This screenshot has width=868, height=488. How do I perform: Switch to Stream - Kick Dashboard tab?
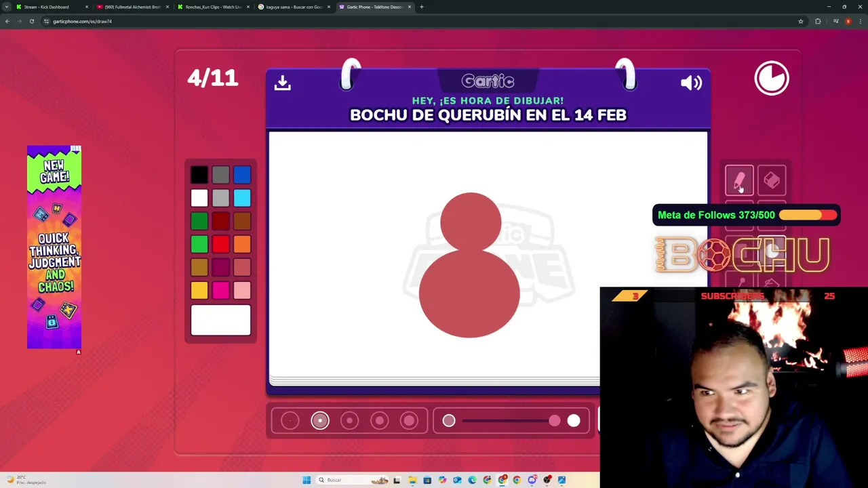(x=52, y=7)
